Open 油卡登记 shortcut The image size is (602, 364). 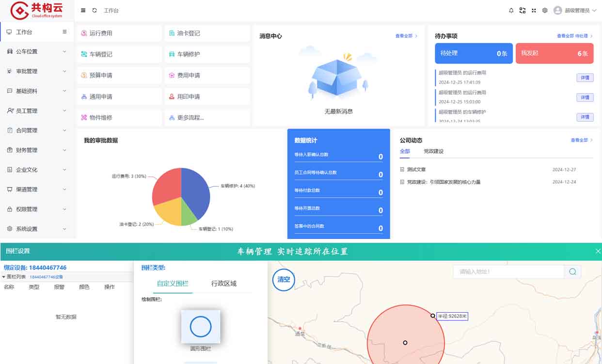(x=189, y=33)
